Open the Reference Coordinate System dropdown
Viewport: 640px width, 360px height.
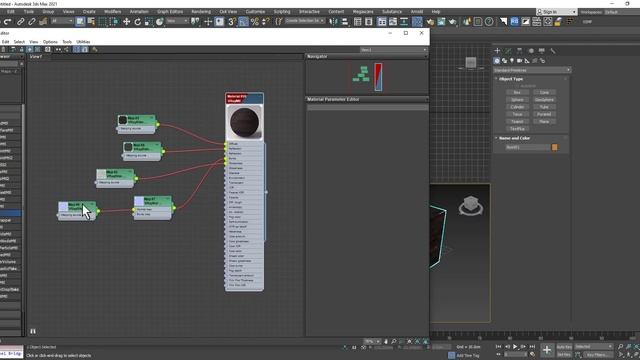point(177,21)
